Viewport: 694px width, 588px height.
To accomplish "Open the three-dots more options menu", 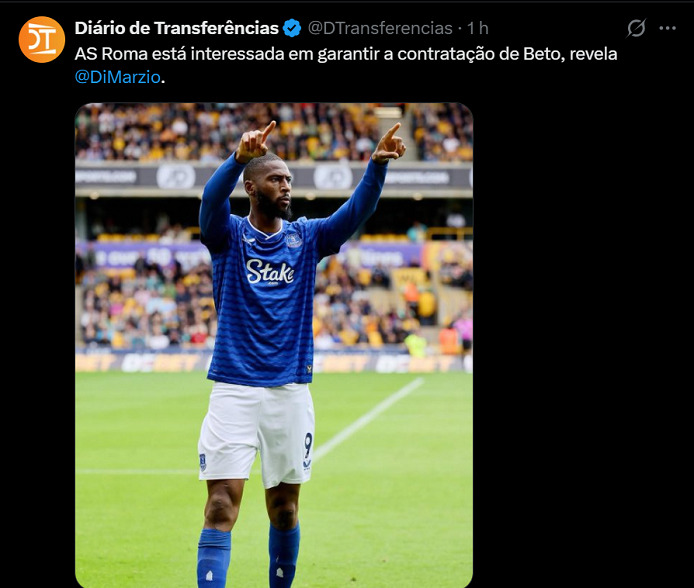I will click(667, 28).
